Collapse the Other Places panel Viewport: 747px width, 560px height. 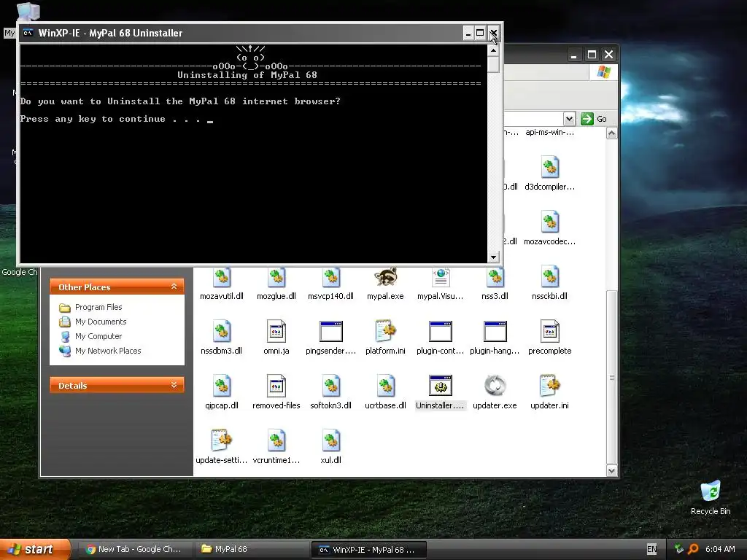174,287
